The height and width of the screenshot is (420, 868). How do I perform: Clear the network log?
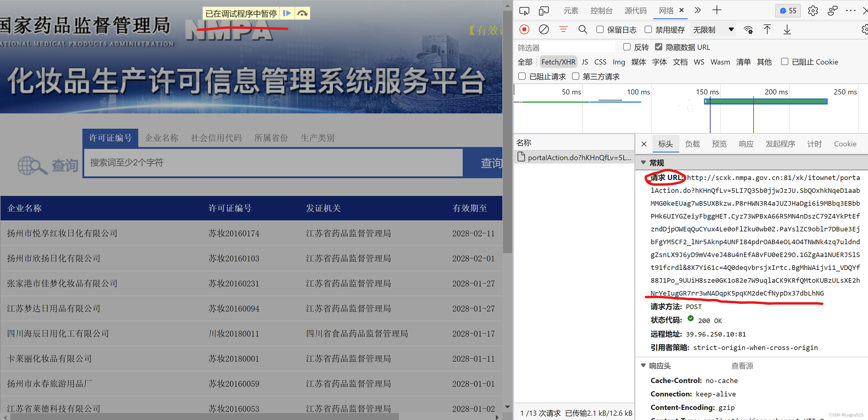tap(544, 30)
